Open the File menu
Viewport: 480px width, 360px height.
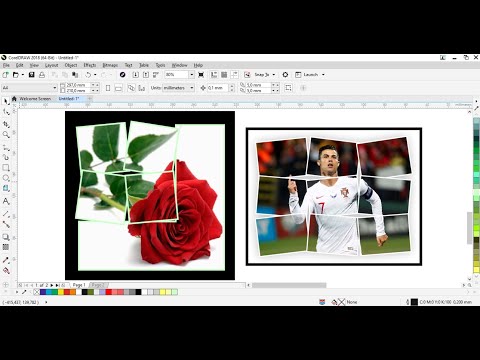point(6,65)
